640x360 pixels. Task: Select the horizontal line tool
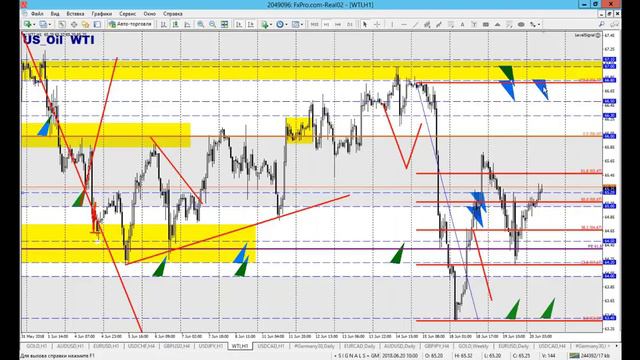pyautogui.click(x=404, y=24)
